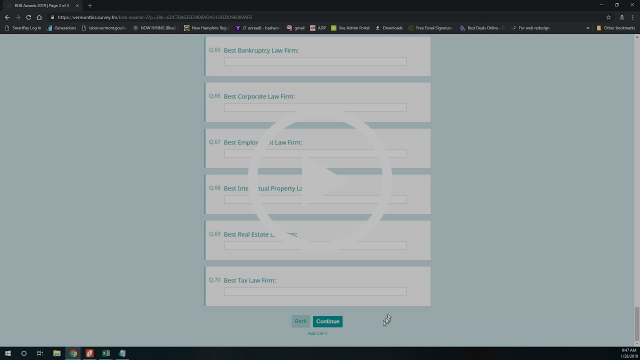This screenshot has height=360, width=640.
Task: Click the page vertical scrollbar thumb
Action: [x=637, y=324]
